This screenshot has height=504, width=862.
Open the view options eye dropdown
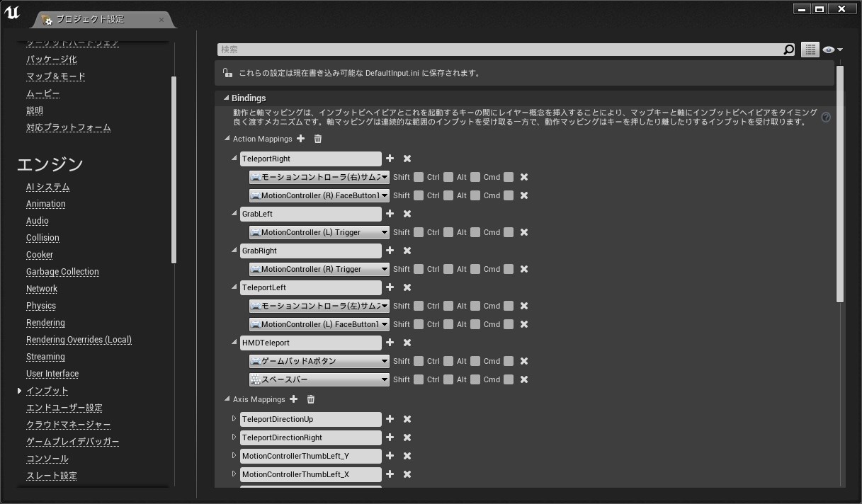[x=833, y=50]
